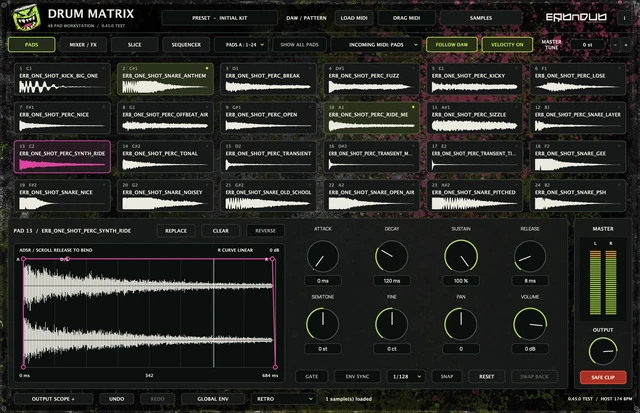The width and height of the screenshot is (640, 413).
Task: Select pad 18 ERB_ONE_SHOT_SNARE_GEE
Action: tap(578, 157)
